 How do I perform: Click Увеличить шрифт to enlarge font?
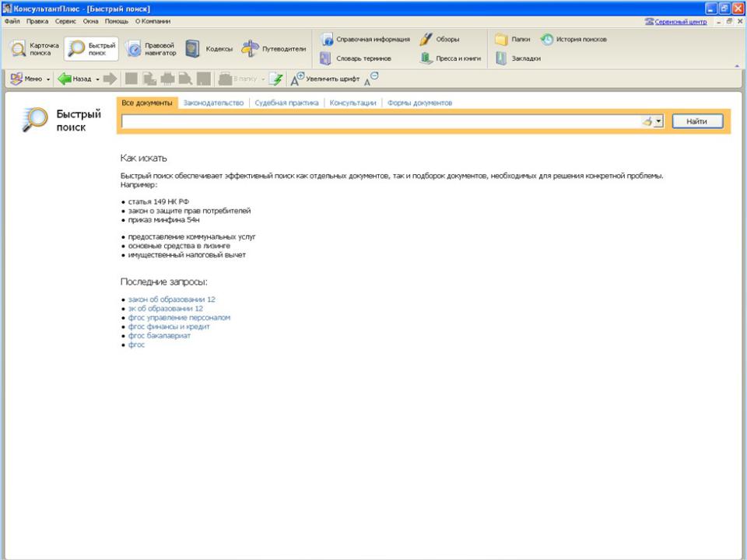(325, 79)
